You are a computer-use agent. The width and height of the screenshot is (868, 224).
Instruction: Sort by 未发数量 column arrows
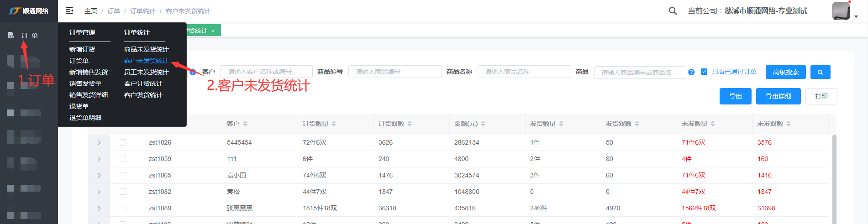713,124
